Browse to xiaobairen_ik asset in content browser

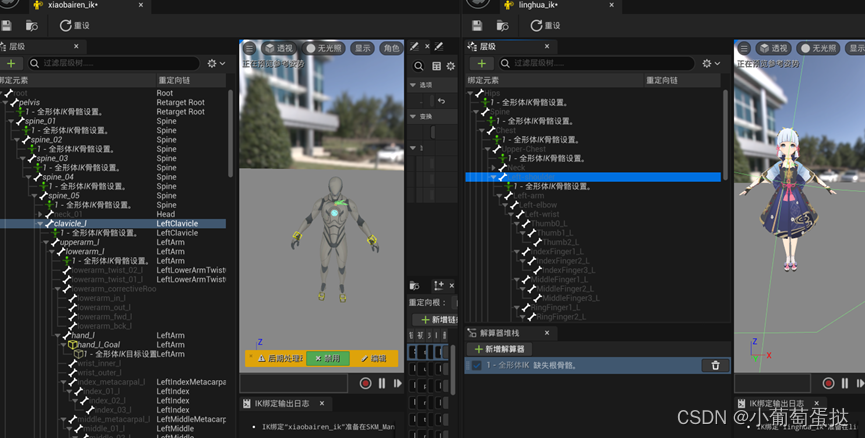coord(31,25)
